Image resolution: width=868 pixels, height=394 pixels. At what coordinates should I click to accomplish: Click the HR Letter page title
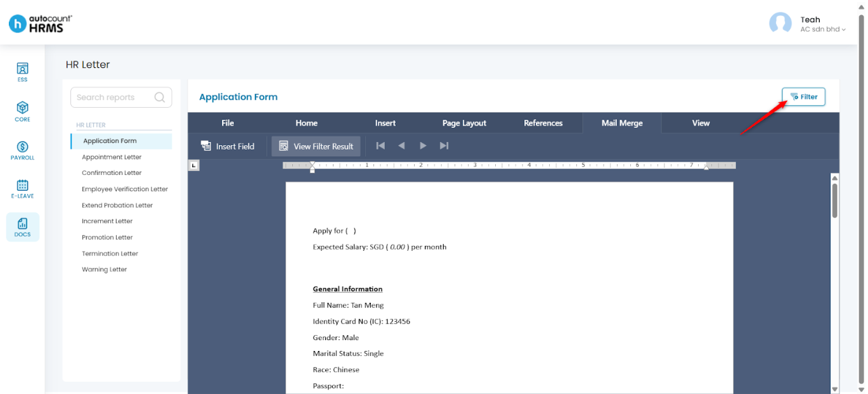click(x=87, y=65)
